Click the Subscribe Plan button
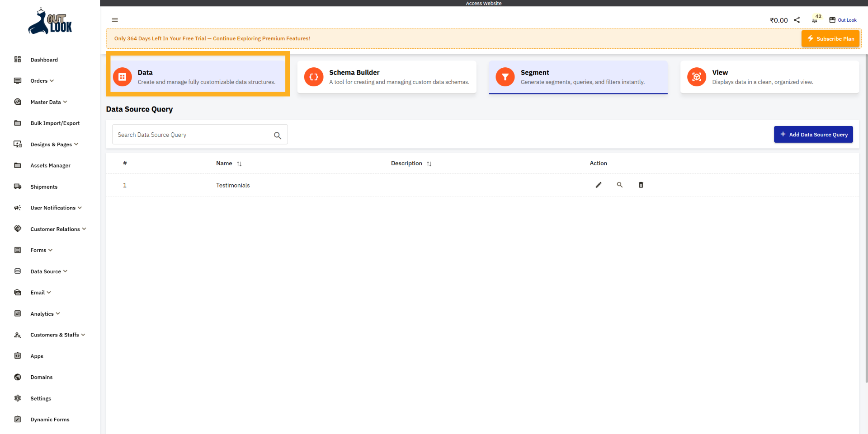This screenshot has height=434, width=868. pos(830,38)
